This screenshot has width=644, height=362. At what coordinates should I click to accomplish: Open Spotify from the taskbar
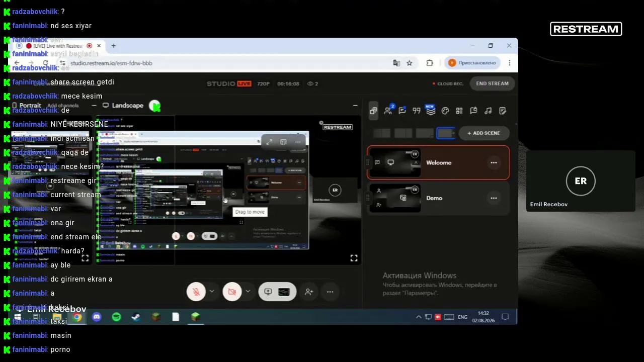pos(116,317)
